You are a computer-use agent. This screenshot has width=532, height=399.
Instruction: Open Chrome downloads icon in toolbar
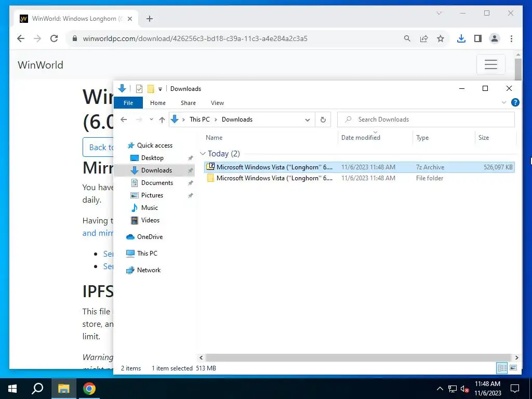(461, 38)
